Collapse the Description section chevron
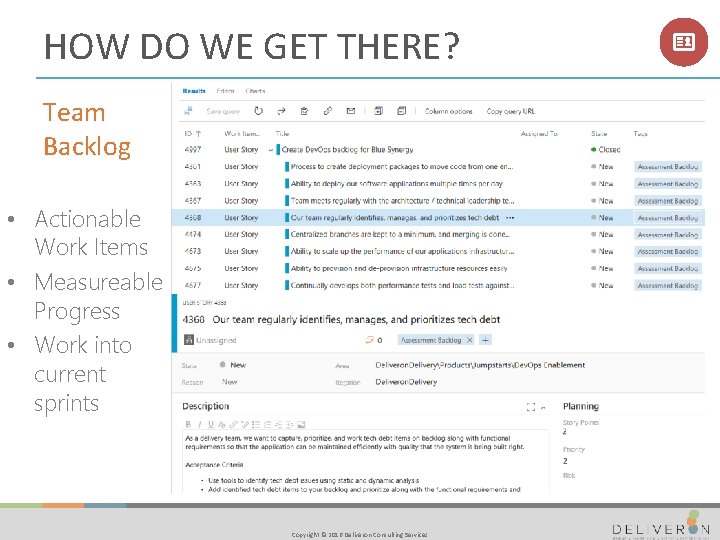Image resolution: width=720 pixels, height=540 pixels. [x=543, y=407]
